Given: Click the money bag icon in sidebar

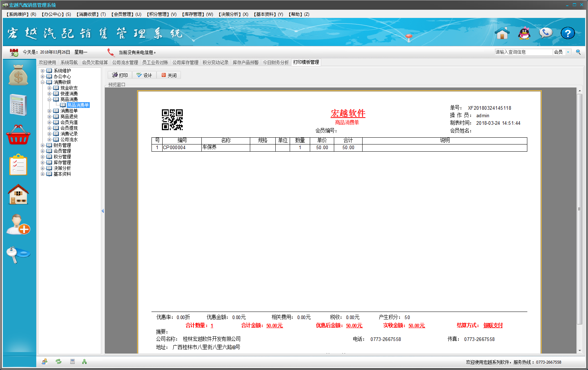Looking at the screenshot, I should coord(18,75).
